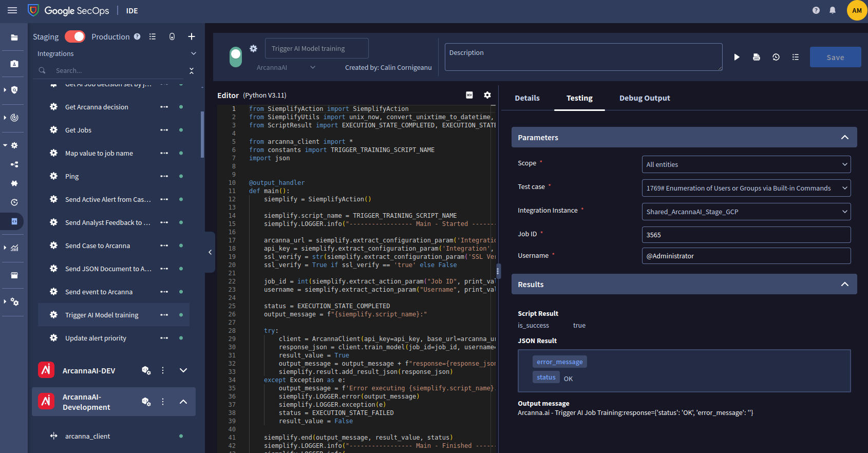Open the Test case dropdown
The height and width of the screenshot is (453, 868).
746,188
